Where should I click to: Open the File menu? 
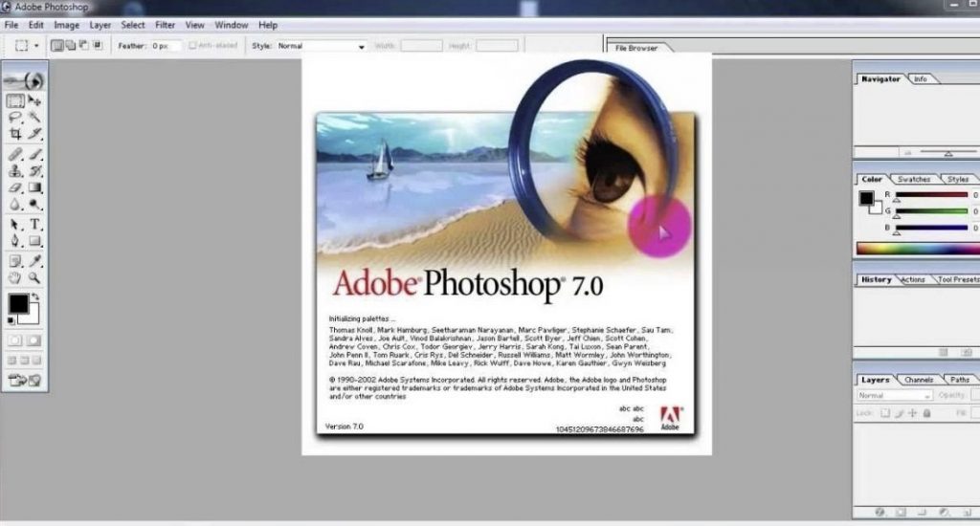click(x=11, y=25)
